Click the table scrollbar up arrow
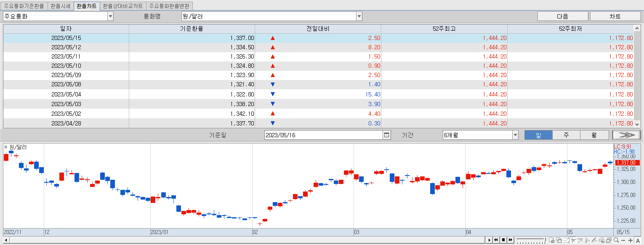This screenshot has height=245, width=644. click(637, 28)
